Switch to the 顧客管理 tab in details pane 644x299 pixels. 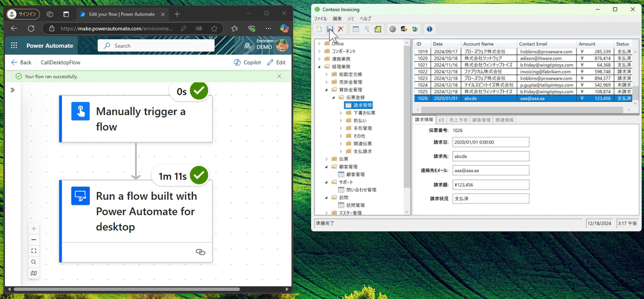point(481,120)
